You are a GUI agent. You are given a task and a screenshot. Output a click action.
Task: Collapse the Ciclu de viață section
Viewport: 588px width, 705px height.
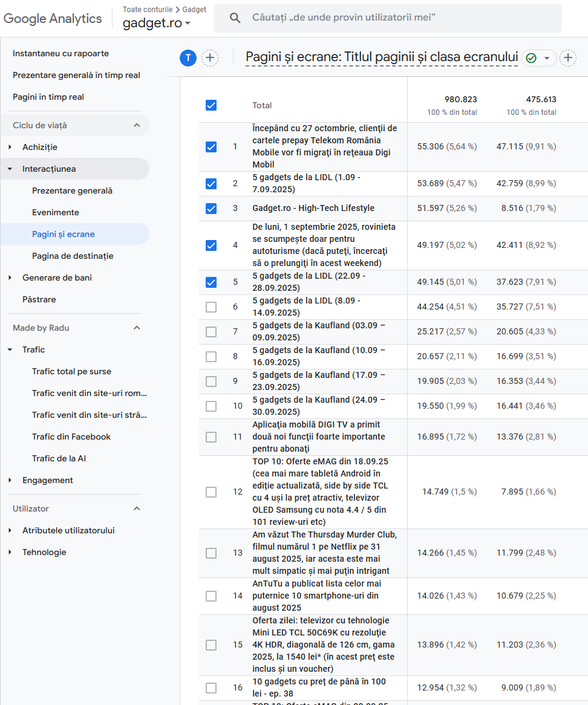[137, 125]
